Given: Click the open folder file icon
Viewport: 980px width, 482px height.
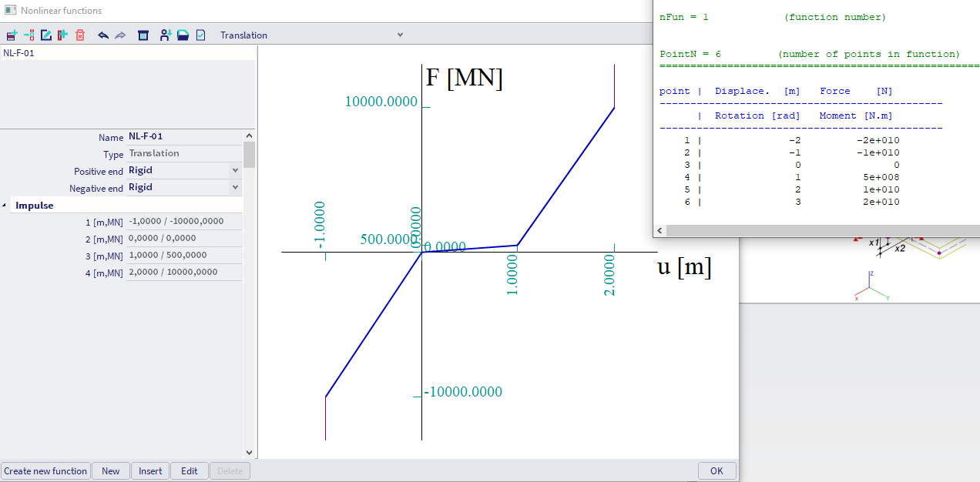Looking at the screenshot, I should tap(183, 35).
